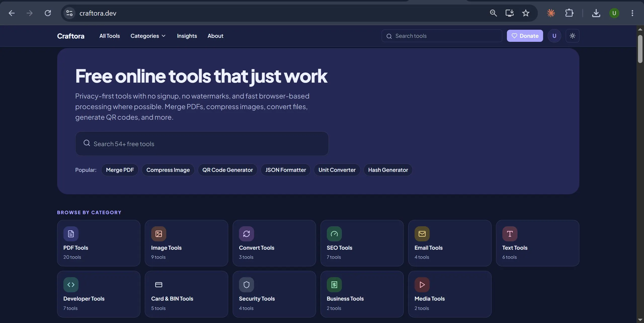Select the Compress Image popular chip
Image resolution: width=644 pixels, height=323 pixels.
click(x=168, y=170)
